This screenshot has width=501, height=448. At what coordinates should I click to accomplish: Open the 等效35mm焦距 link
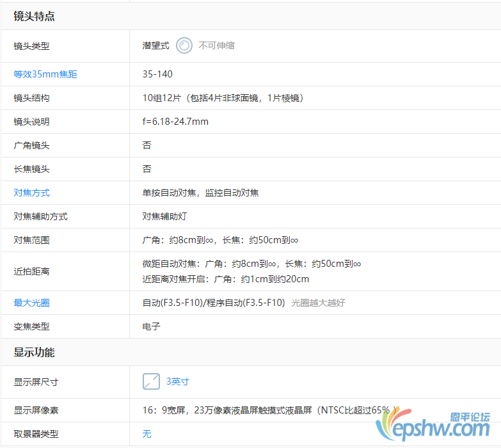(45, 74)
